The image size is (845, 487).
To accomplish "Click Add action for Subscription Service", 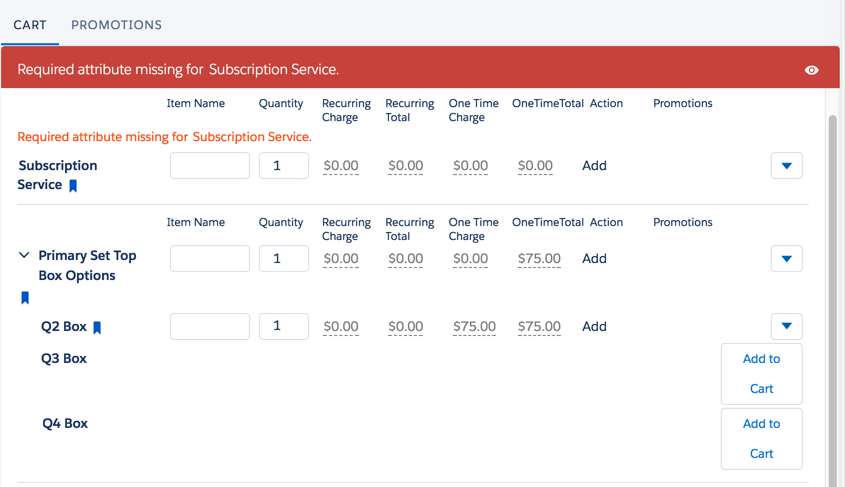I will click(594, 165).
